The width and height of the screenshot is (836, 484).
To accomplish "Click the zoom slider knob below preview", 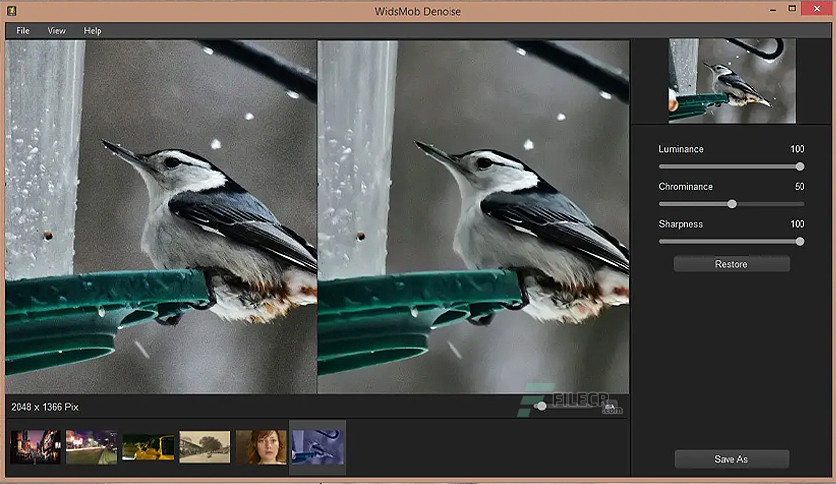I will (x=541, y=407).
